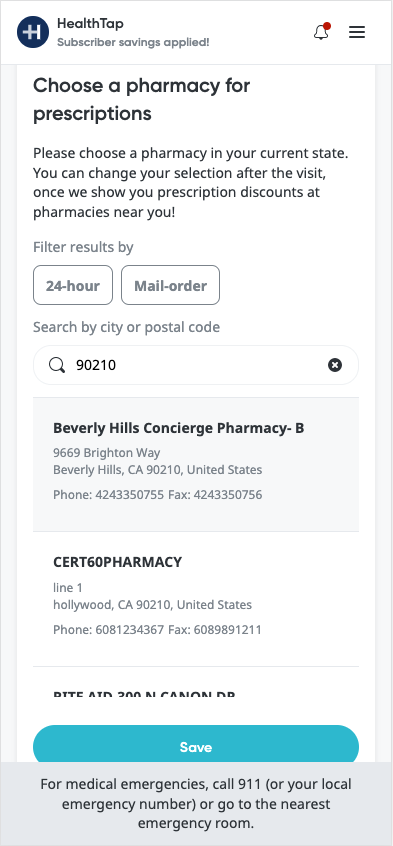The image size is (393, 846).
Task: Click the Subscriber savings applied text
Action: 133,42
